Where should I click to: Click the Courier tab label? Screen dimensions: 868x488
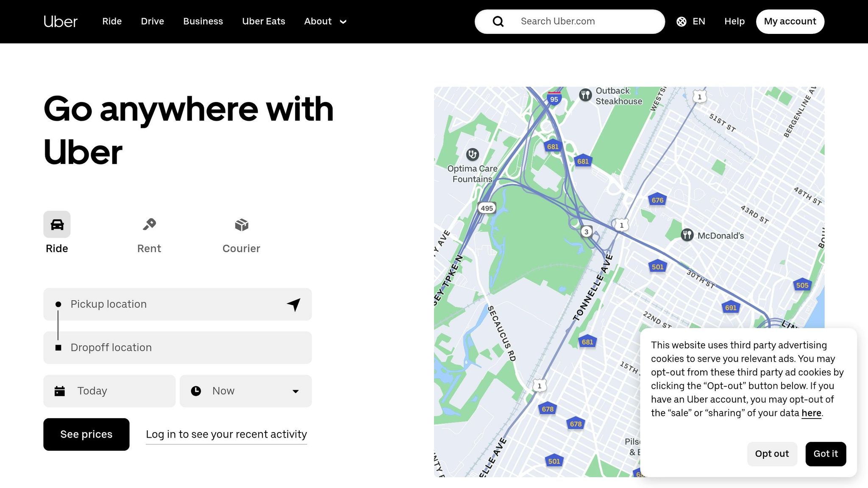click(x=242, y=249)
